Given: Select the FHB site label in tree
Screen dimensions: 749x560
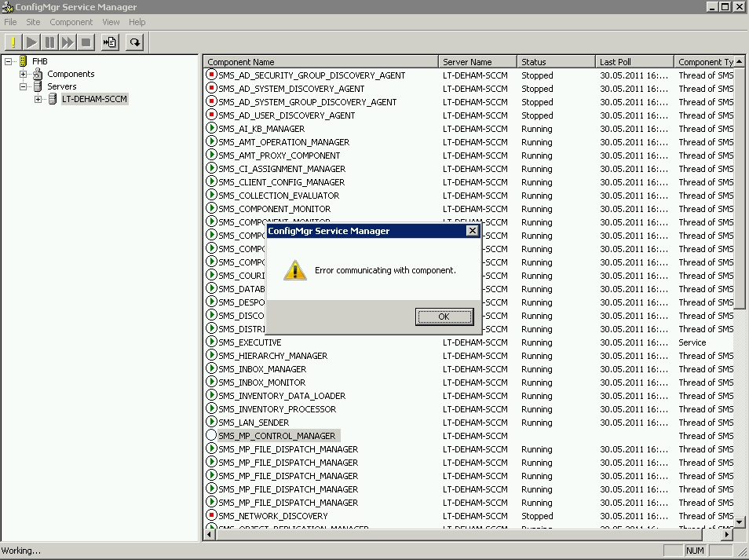Looking at the screenshot, I should pos(39,61).
